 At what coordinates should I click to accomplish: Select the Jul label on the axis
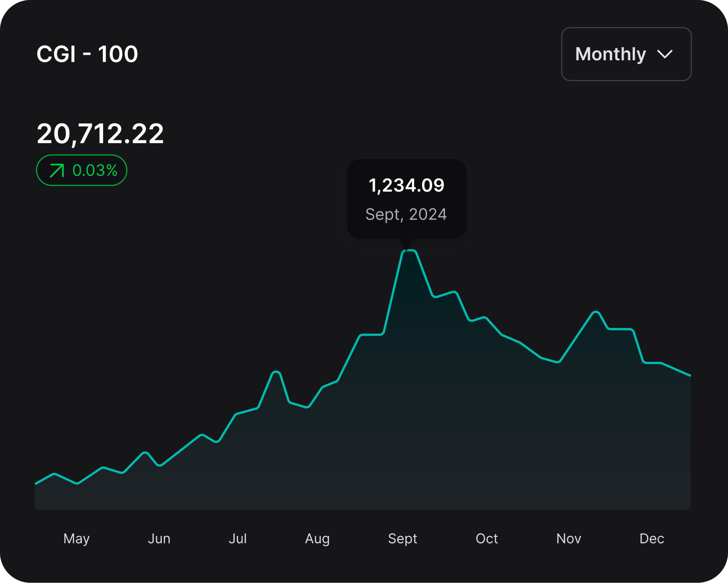click(x=238, y=539)
